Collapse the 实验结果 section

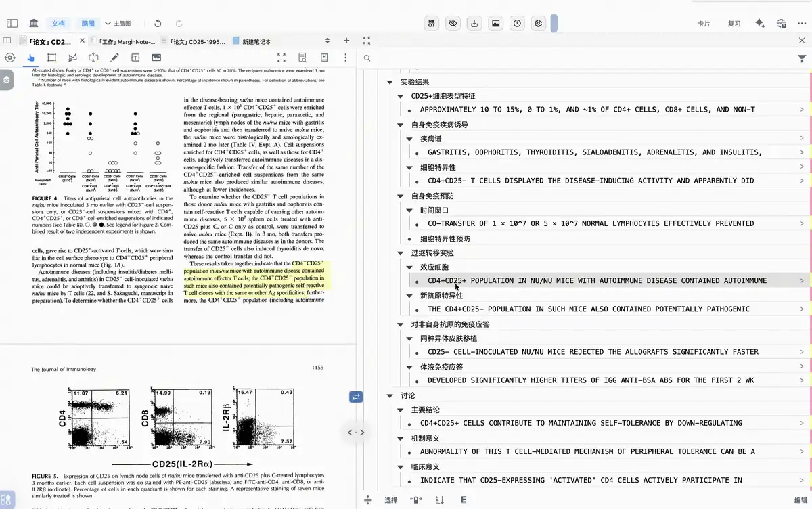tap(390, 82)
